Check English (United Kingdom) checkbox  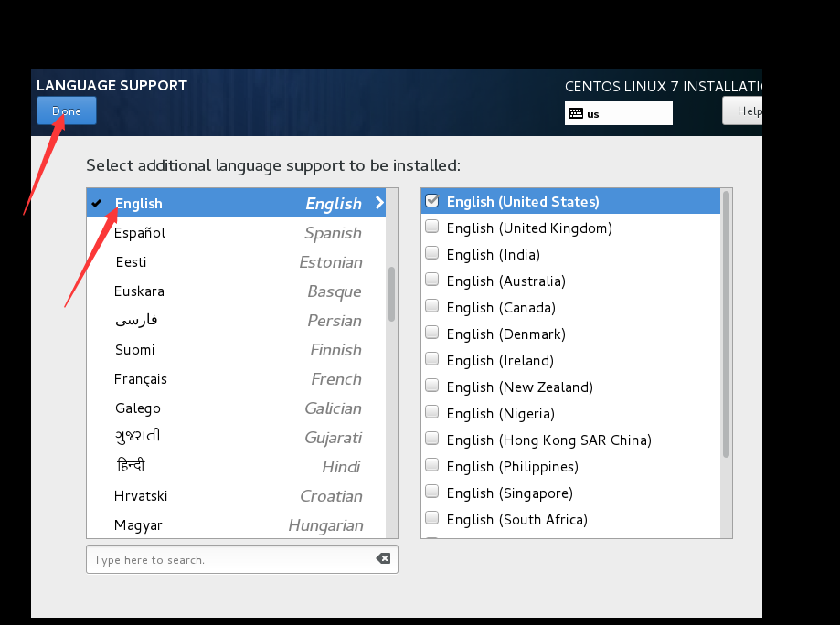pyautogui.click(x=431, y=228)
